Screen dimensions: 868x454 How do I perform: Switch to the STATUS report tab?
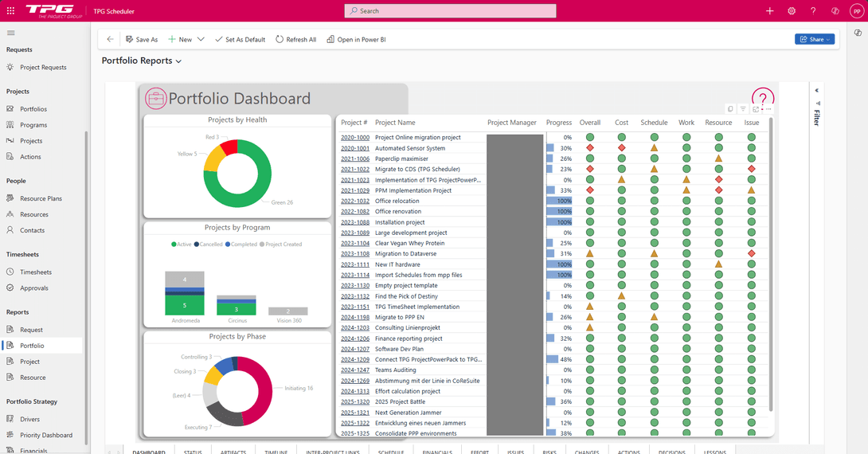193,452
